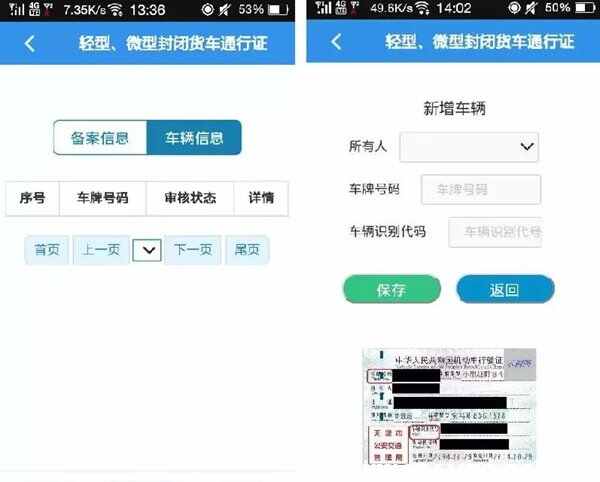Open the page number dropdown

click(147, 250)
